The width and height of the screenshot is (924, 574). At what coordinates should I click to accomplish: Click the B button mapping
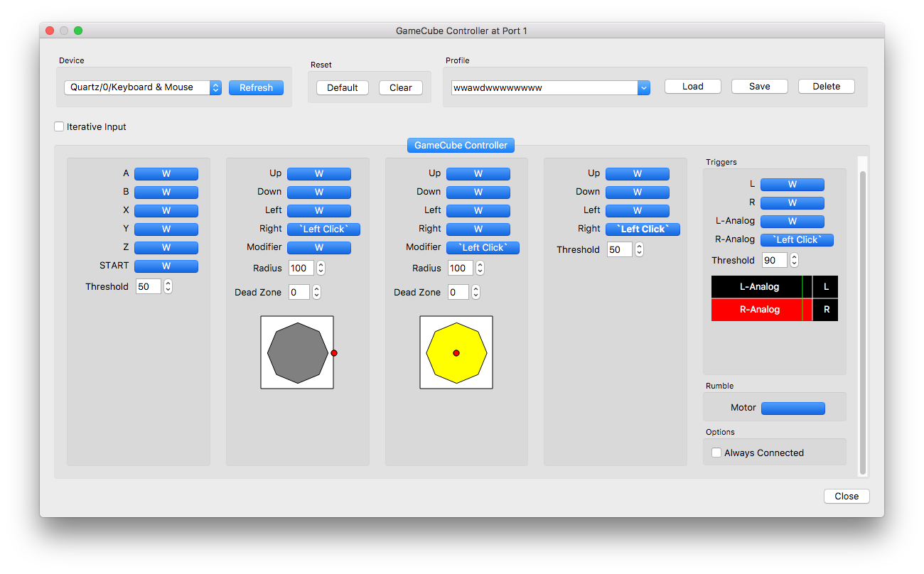(166, 192)
